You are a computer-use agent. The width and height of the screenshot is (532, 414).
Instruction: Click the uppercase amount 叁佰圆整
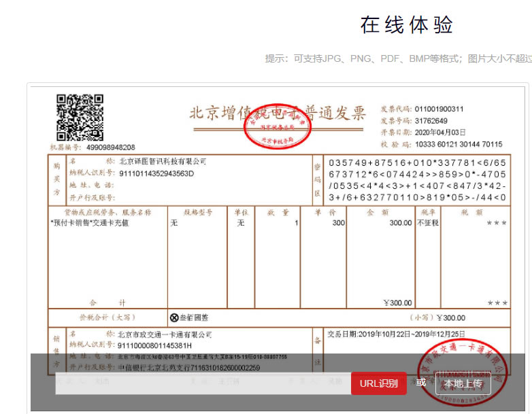194,317
